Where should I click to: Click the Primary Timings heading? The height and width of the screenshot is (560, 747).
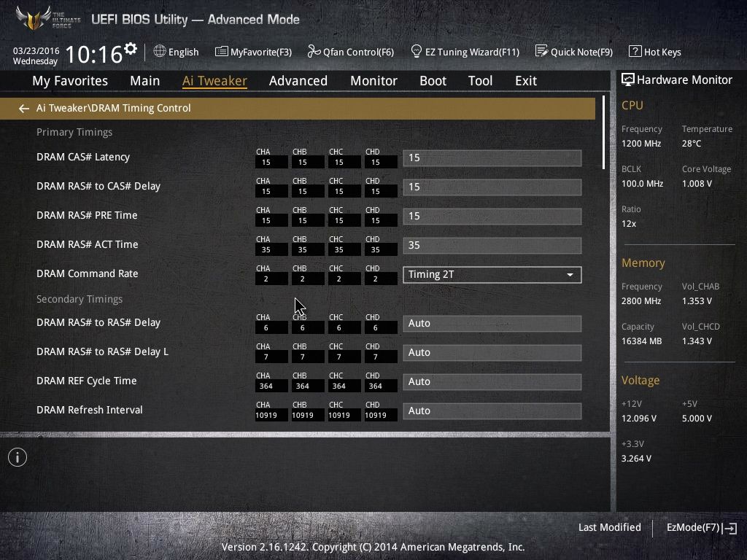74,132
